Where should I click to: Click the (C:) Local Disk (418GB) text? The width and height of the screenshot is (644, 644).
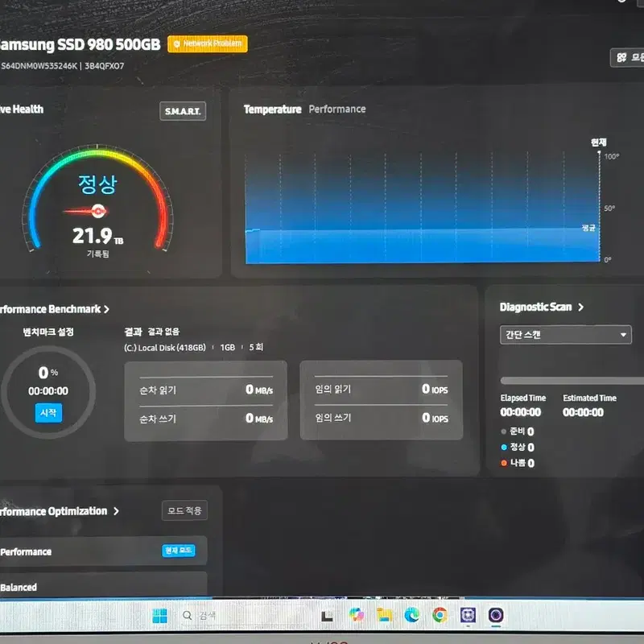(165, 348)
